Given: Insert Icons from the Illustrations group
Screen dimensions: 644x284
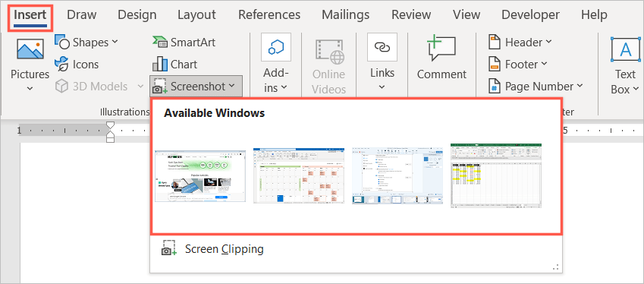Looking at the screenshot, I should (x=77, y=65).
